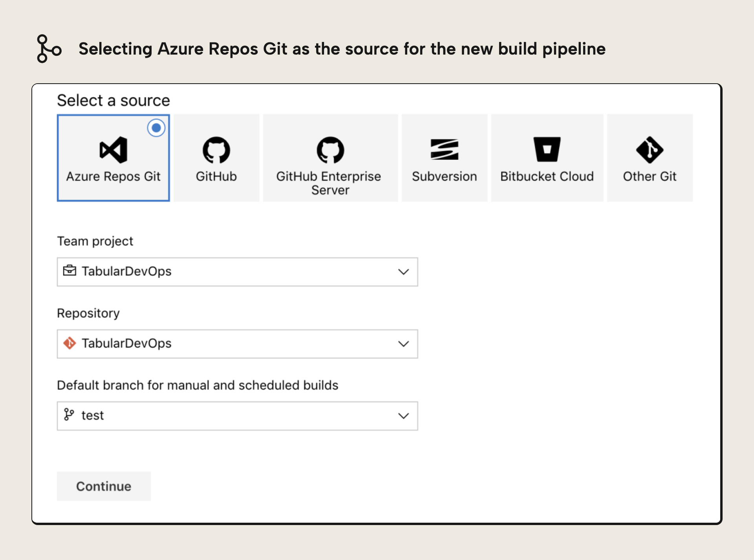Screen dimensions: 754x560
Task: Select the Subversion source icon
Action: 445,149
